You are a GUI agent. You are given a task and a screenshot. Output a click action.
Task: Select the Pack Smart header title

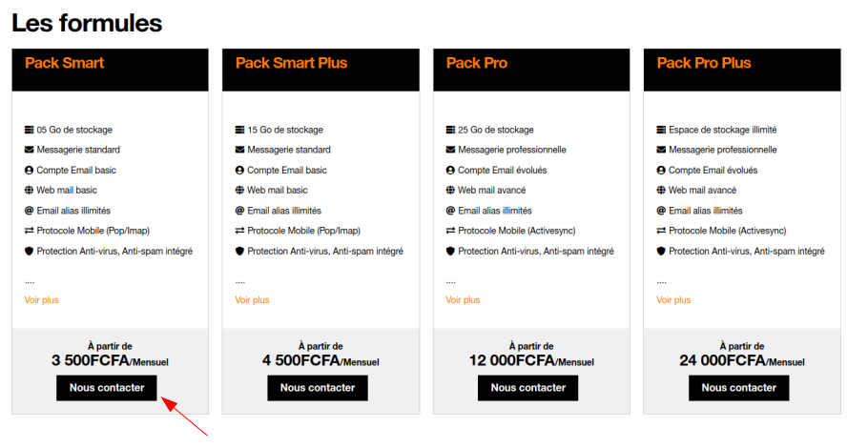[x=65, y=63]
